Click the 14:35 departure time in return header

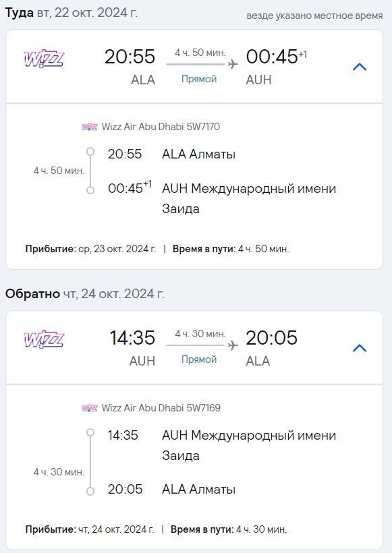(x=132, y=337)
